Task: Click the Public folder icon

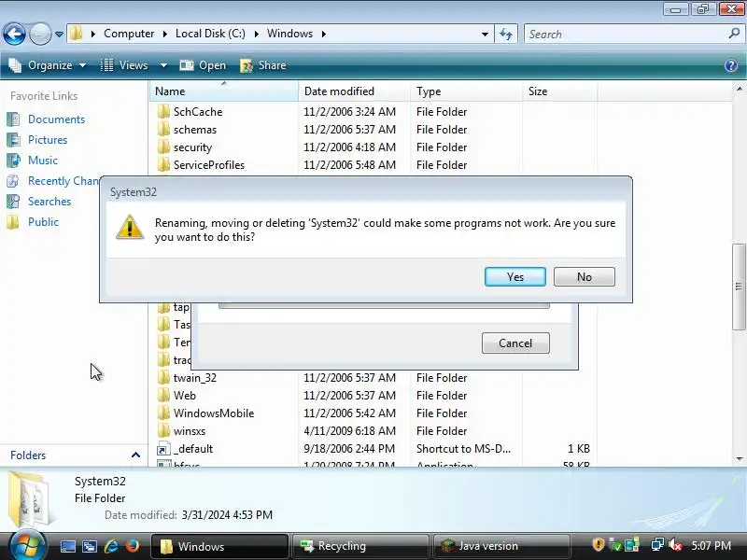Action: pos(13,222)
